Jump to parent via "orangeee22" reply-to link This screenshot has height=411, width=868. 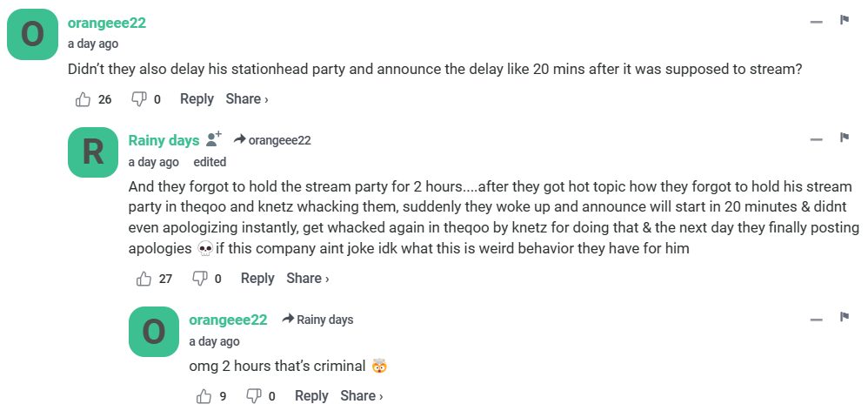[279, 140]
